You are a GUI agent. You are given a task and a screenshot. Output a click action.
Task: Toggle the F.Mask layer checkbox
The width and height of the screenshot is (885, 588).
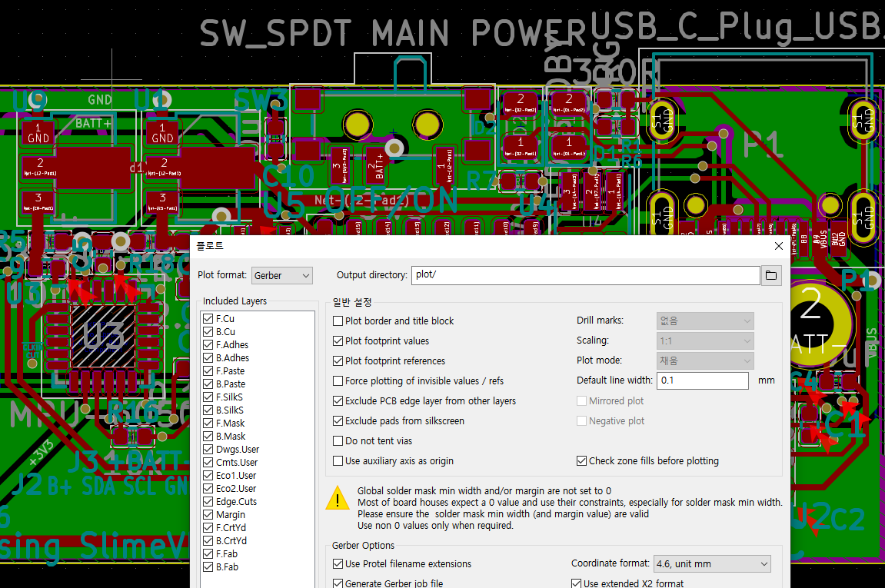[x=208, y=424]
